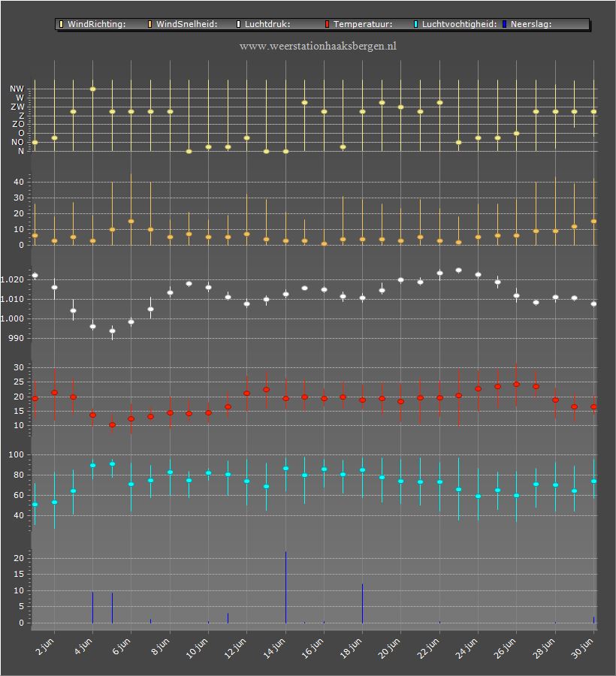Click the Luchtvochtigheid cyan legend swatch
This screenshot has width=616, height=676.
(416, 24)
